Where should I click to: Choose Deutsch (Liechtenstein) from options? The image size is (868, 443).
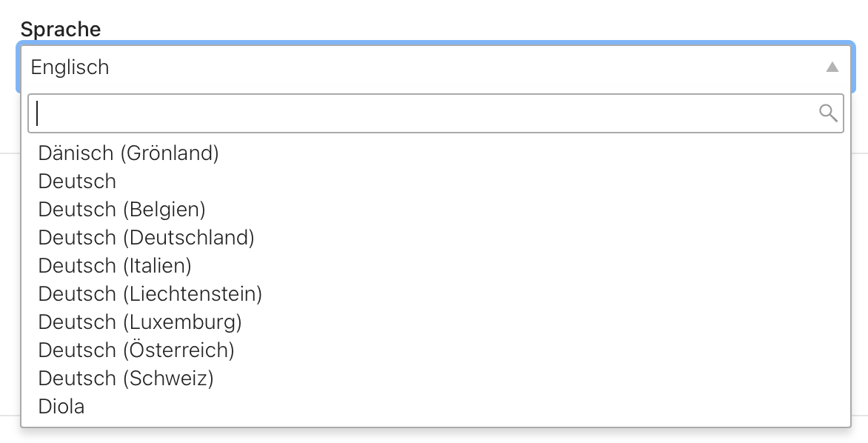click(x=435, y=294)
